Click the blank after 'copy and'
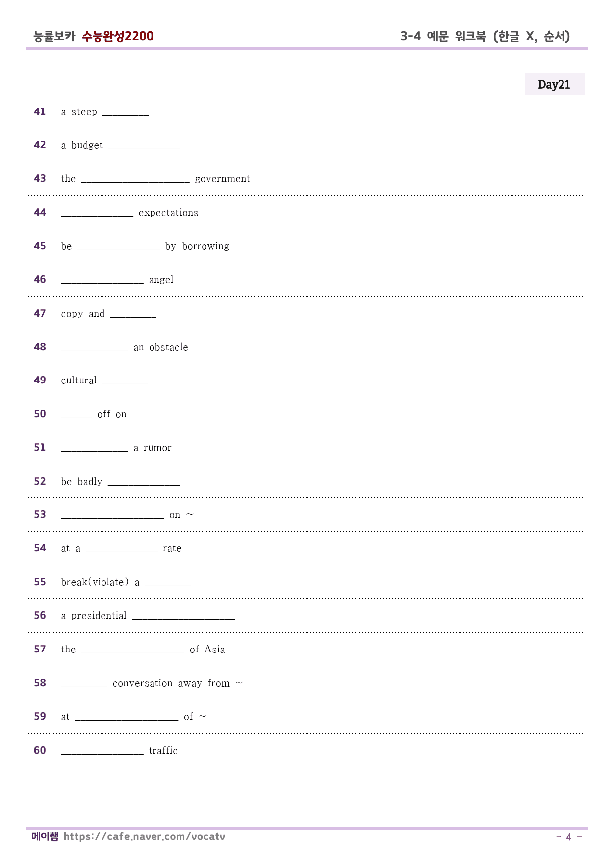 [x=133, y=314]
